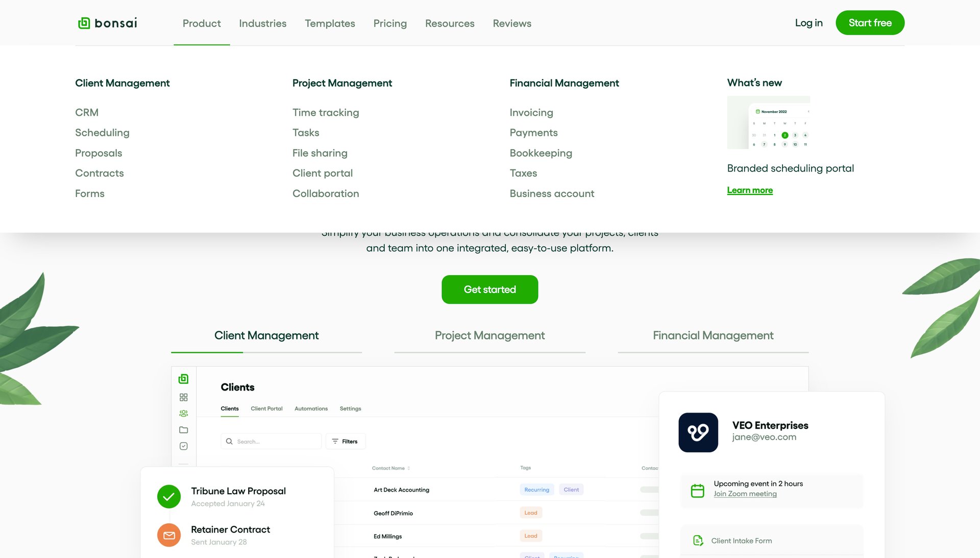The width and height of the screenshot is (980, 558).
Task: Click the envelope icon on Retainer Contract
Action: pyautogui.click(x=169, y=535)
